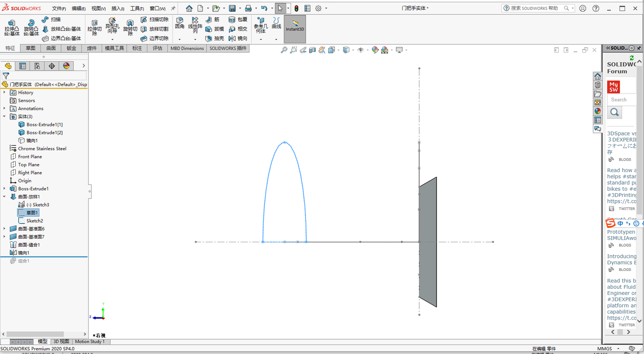Switch to Motion Study 1 tab
The height and width of the screenshot is (354, 644).
tap(90, 341)
